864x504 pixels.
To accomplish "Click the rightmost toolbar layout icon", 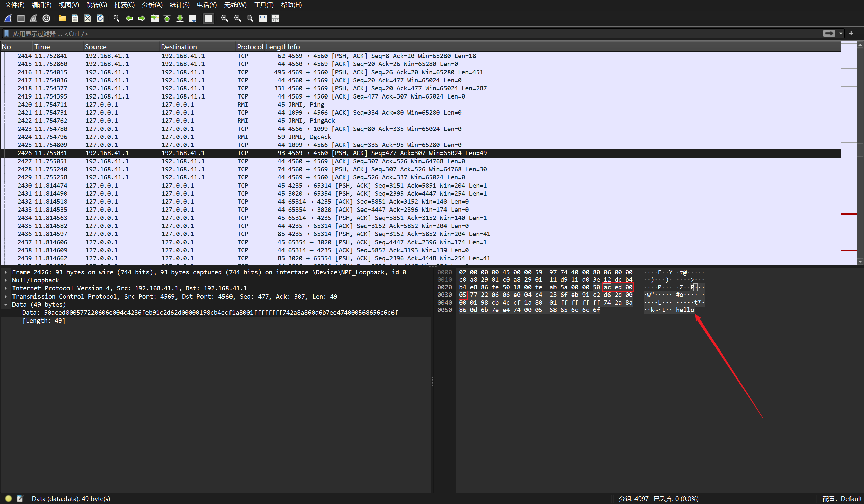I will point(275,18).
